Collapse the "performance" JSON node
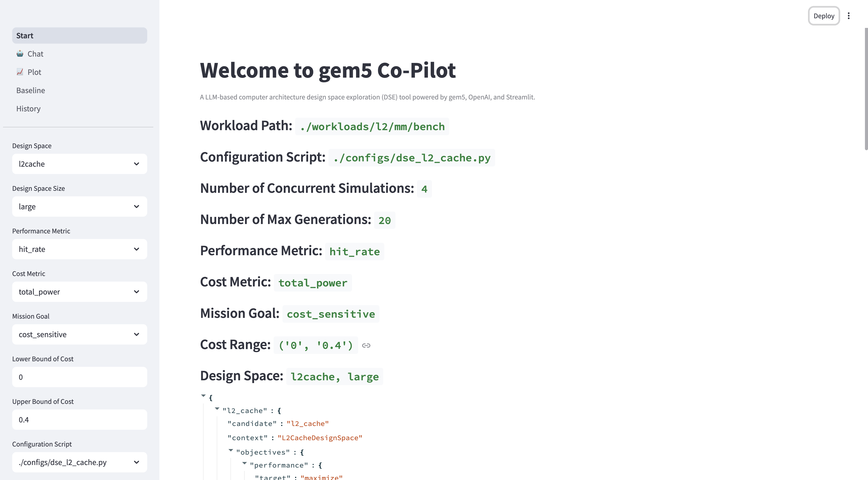The image size is (868, 480). pyautogui.click(x=245, y=463)
